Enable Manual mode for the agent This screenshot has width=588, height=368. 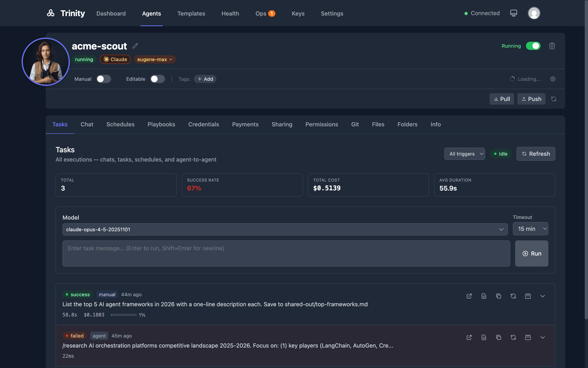[104, 79]
